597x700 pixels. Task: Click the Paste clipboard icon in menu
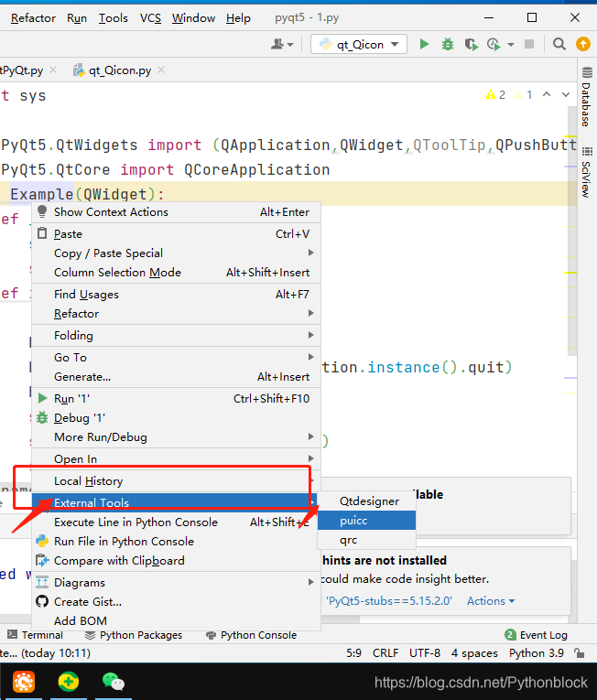(42, 233)
